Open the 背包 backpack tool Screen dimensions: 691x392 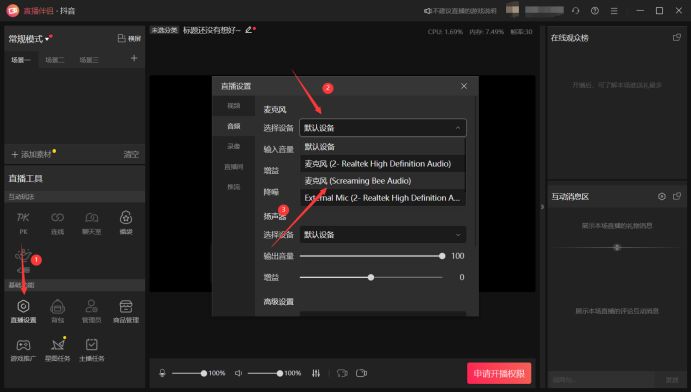click(x=57, y=311)
